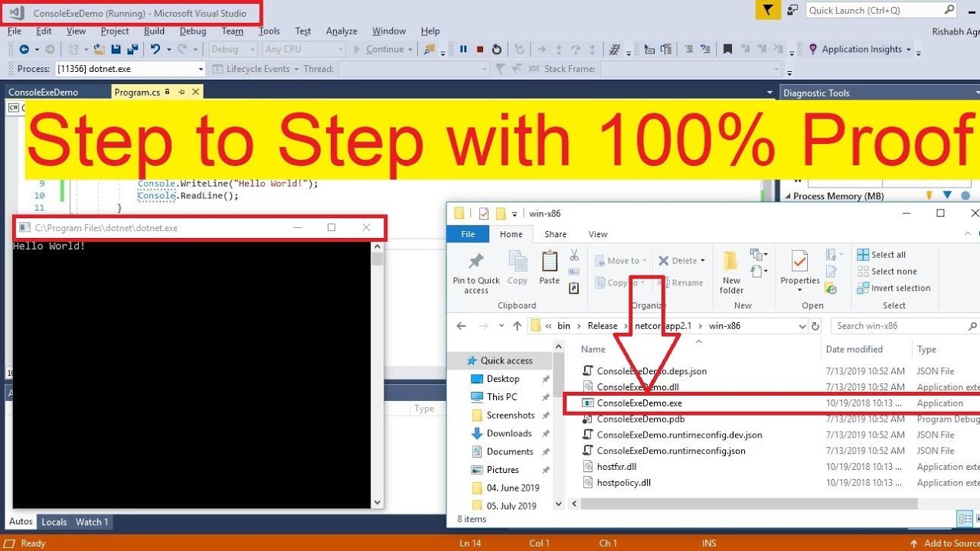
Task: Expand the Application Insights dropdown arrow
Action: (909, 50)
